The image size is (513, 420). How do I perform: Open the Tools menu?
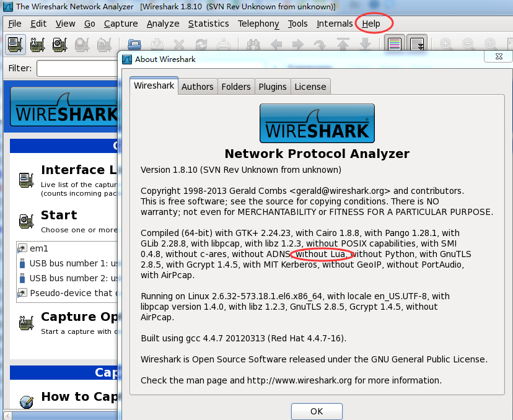click(x=298, y=24)
